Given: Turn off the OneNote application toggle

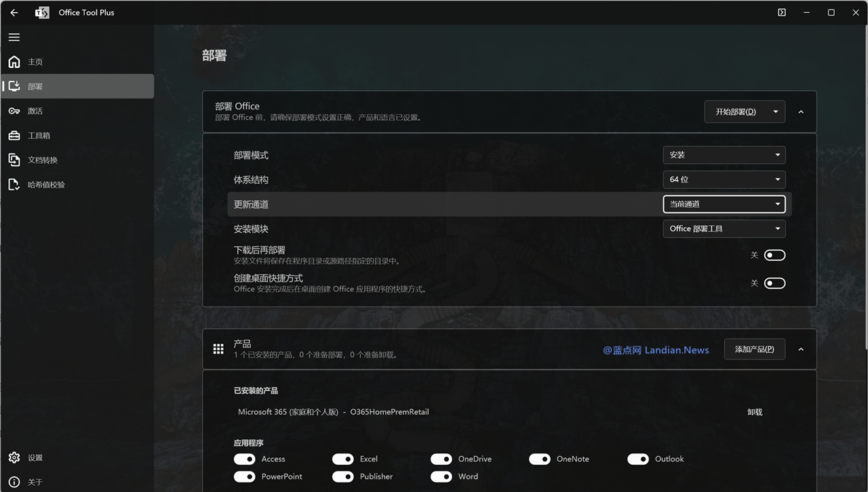Looking at the screenshot, I should (539, 459).
